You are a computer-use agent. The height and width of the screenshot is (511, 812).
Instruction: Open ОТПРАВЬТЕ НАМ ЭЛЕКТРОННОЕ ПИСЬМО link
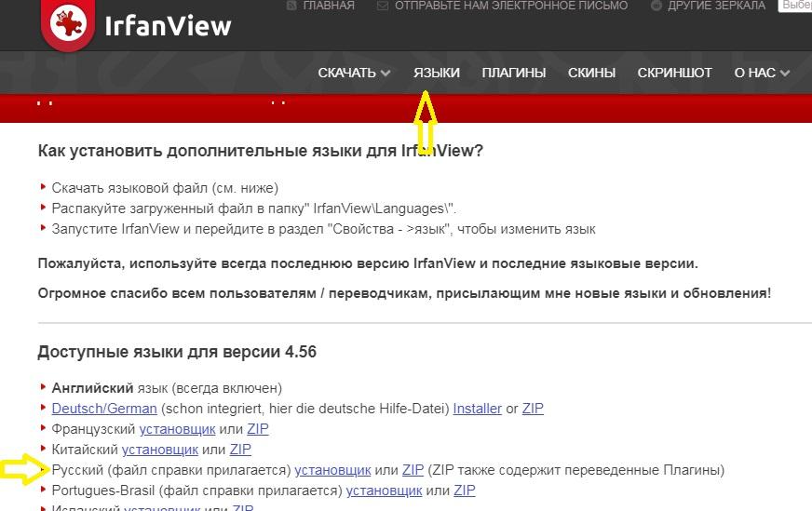(x=511, y=6)
